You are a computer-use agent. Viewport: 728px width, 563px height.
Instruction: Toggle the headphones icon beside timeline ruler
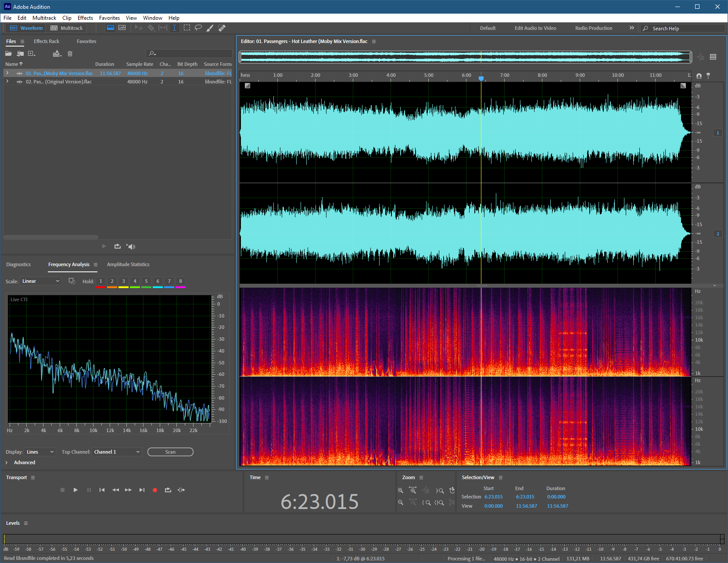coord(699,76)
